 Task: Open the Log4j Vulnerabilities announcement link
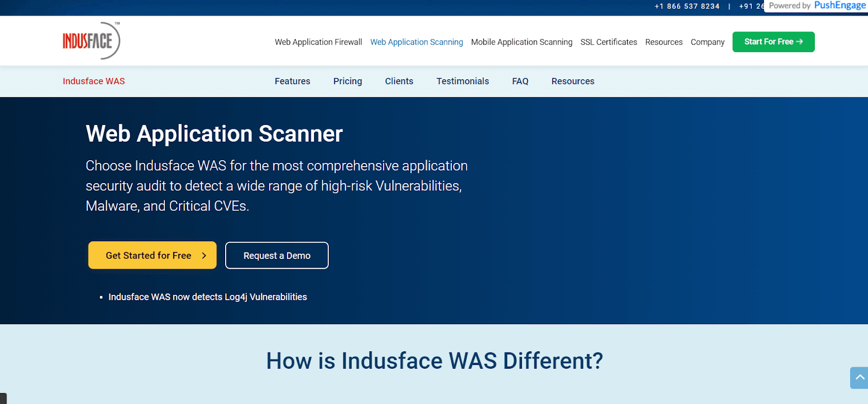pyautogui.click(x=208, y=297)
